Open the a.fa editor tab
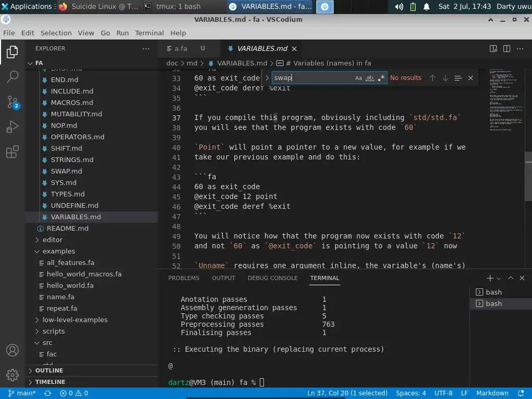Screen dimensions: 532x399 coord(189,48)
